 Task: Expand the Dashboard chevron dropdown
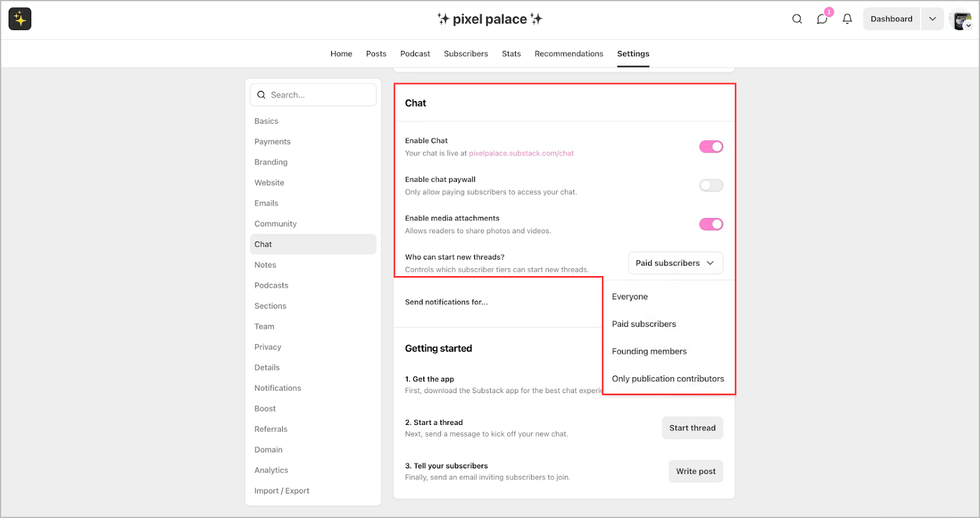click(932, 19)
